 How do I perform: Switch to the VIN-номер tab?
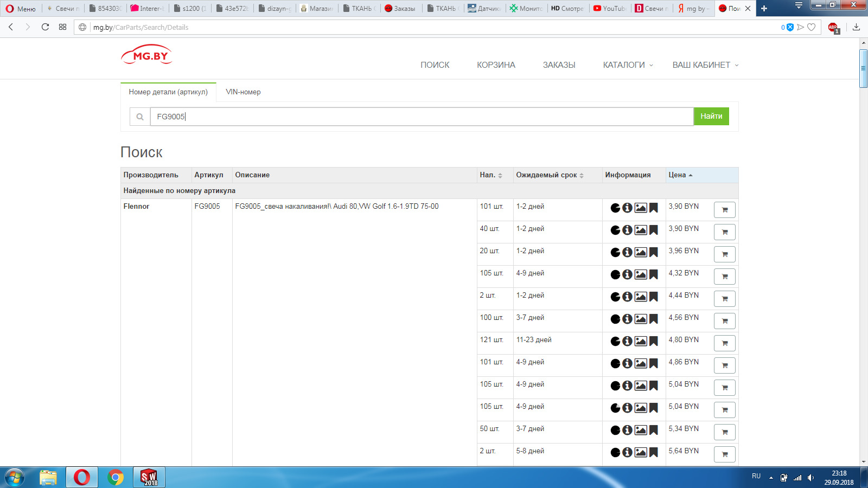pos(243,92)
